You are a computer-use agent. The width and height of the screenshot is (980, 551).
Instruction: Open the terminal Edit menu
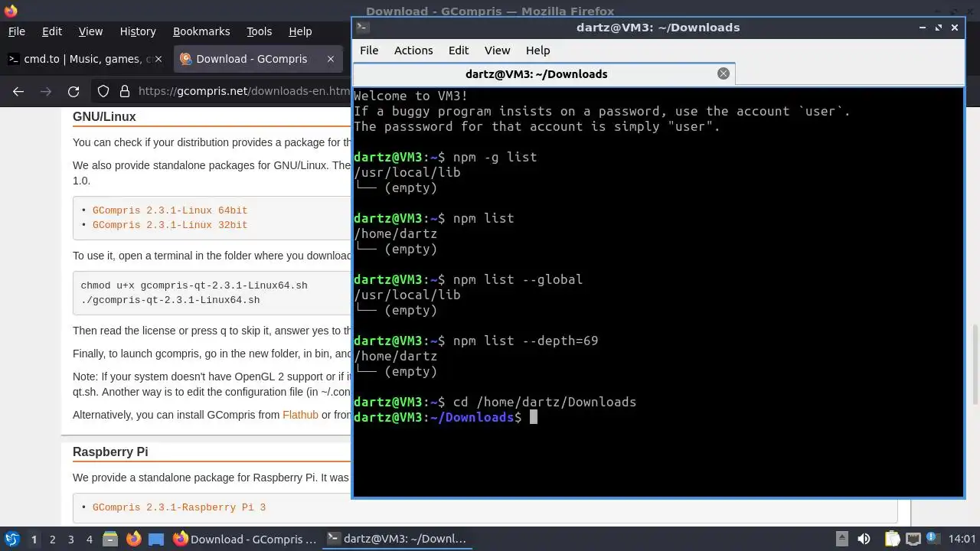[459, 50]
